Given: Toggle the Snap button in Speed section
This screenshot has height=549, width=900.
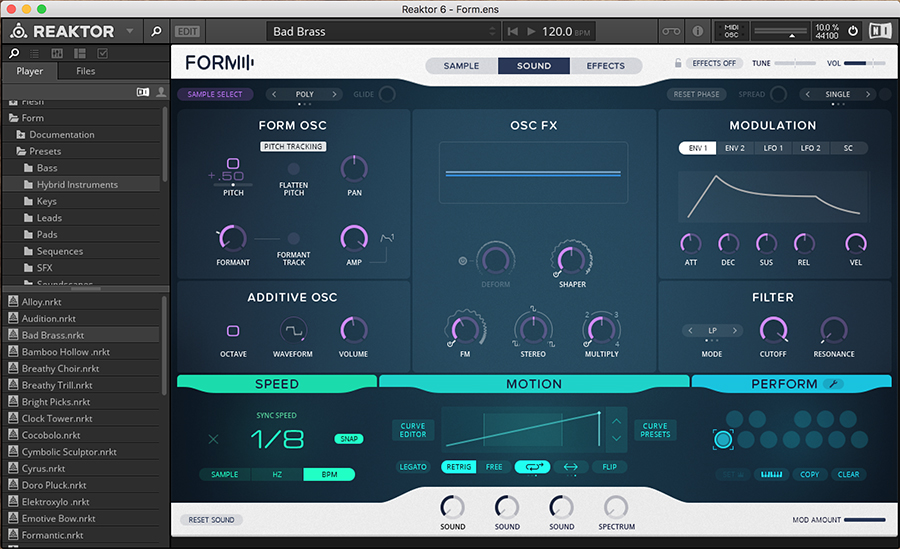Looking at the screenshot, I should coord(349,438).
